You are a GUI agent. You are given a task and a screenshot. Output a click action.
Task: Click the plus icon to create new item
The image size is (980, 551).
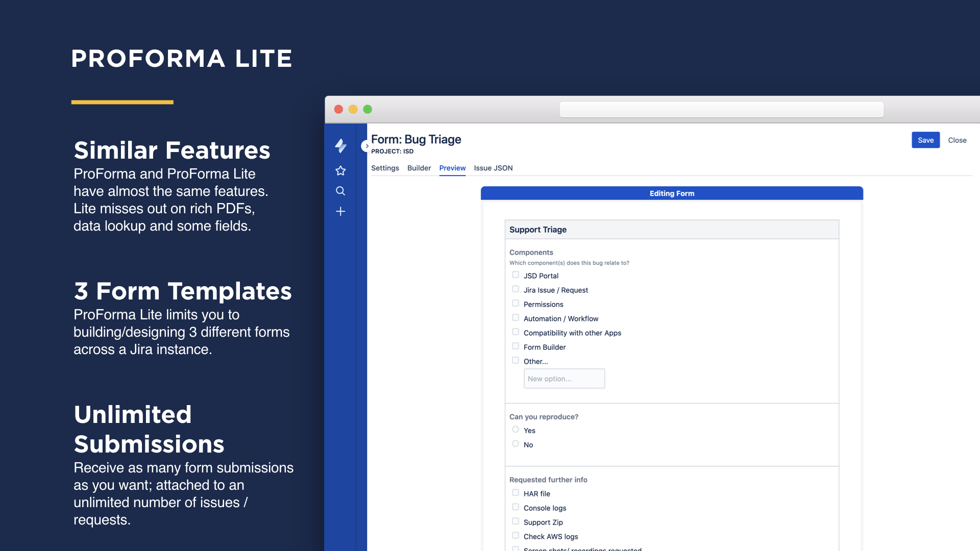pyautogui.click(x=340, y=211)
